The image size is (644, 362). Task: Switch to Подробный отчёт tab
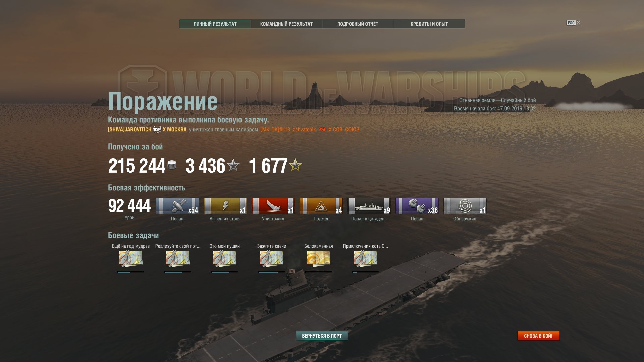(358, 24)
